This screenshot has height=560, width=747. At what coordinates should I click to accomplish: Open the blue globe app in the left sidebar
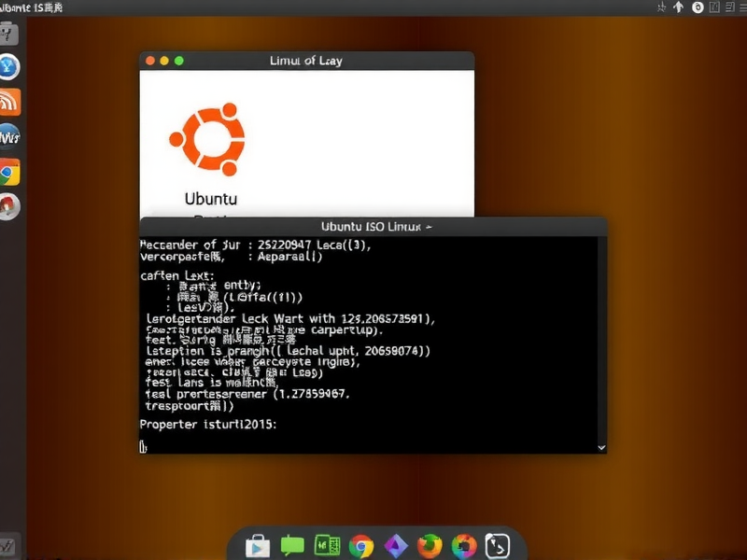pyautogui.click(x=8, y=66)
